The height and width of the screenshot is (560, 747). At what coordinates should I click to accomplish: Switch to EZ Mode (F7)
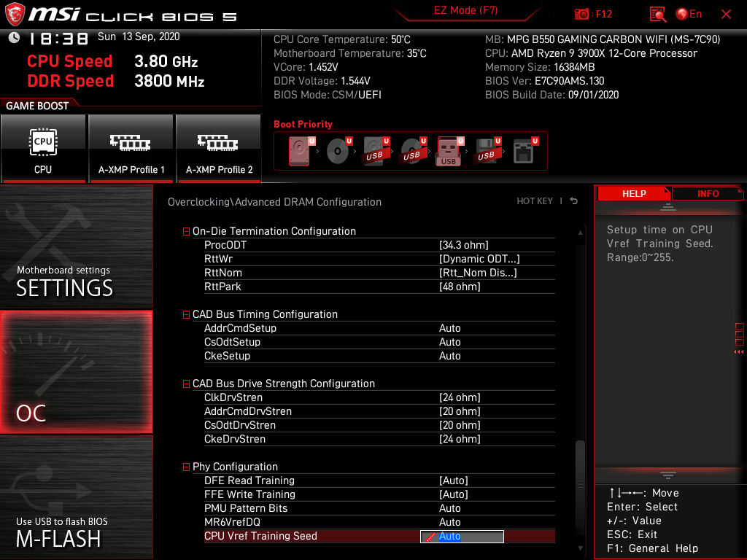coord(465,11)
